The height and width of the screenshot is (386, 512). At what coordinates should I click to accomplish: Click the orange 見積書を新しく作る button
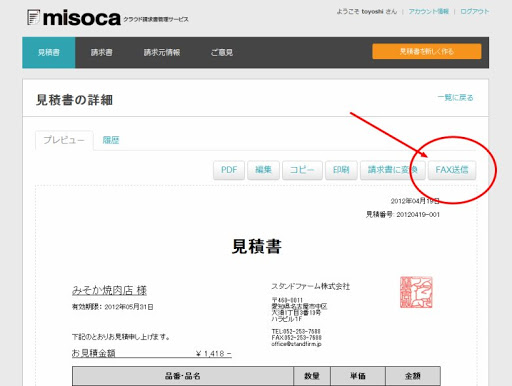tap(427, 51)
